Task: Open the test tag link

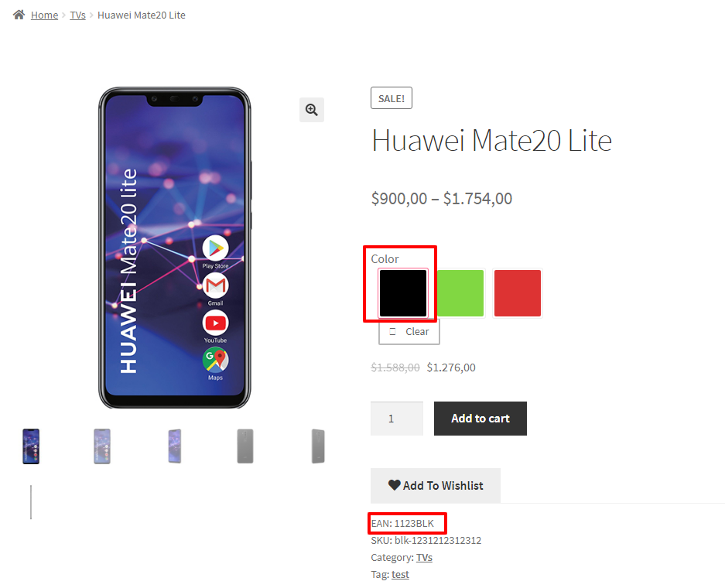Action: 401,575
